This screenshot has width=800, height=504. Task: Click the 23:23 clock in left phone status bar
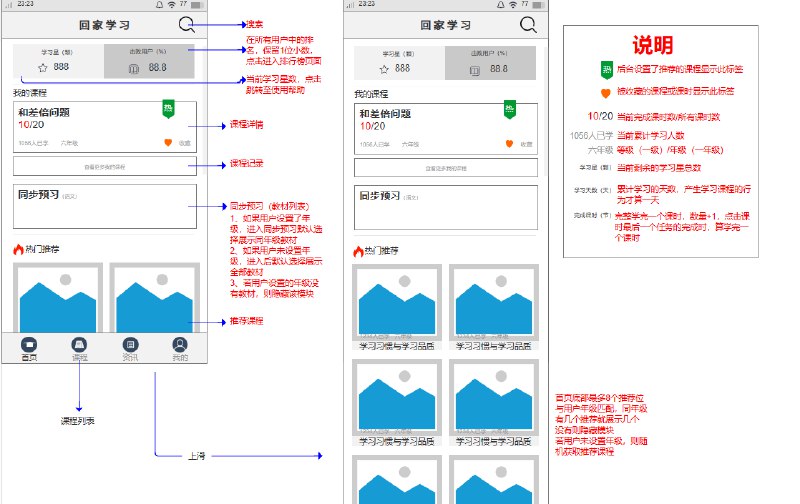pyautogui.click(x=26, y=4)
